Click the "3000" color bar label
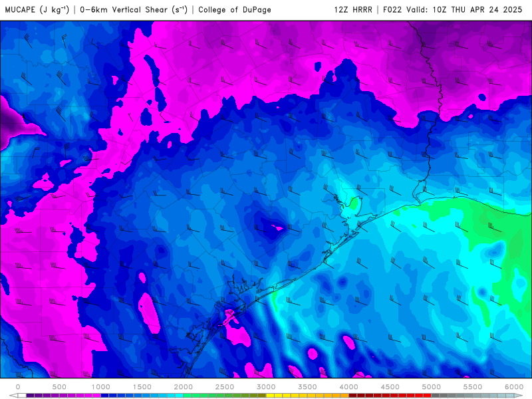The image size is (532, 399). [266, 387]
